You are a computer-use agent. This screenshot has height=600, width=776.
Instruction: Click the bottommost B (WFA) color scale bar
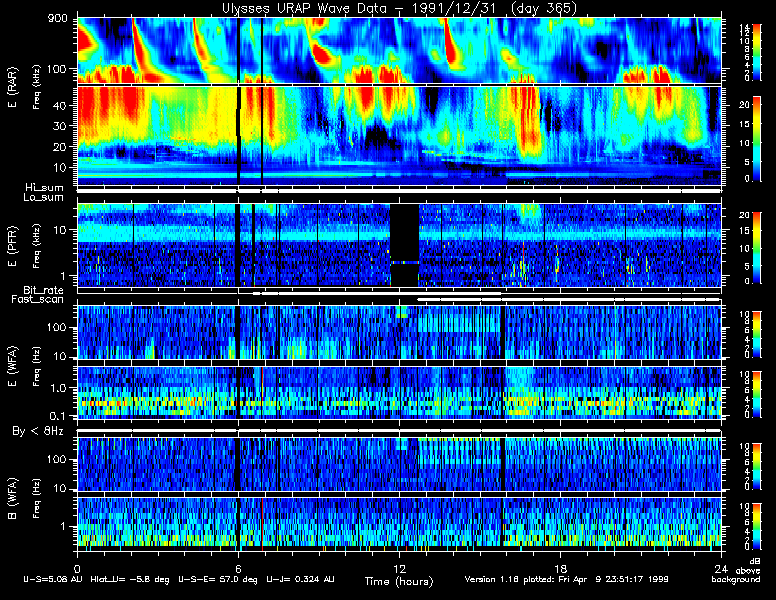(757, 527)
